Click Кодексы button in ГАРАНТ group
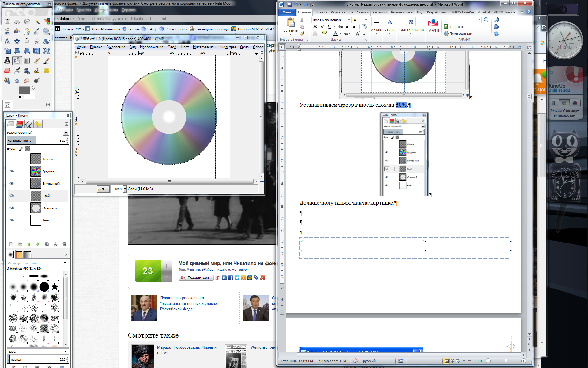The image size is (588, 368). [x=454, y=27]
